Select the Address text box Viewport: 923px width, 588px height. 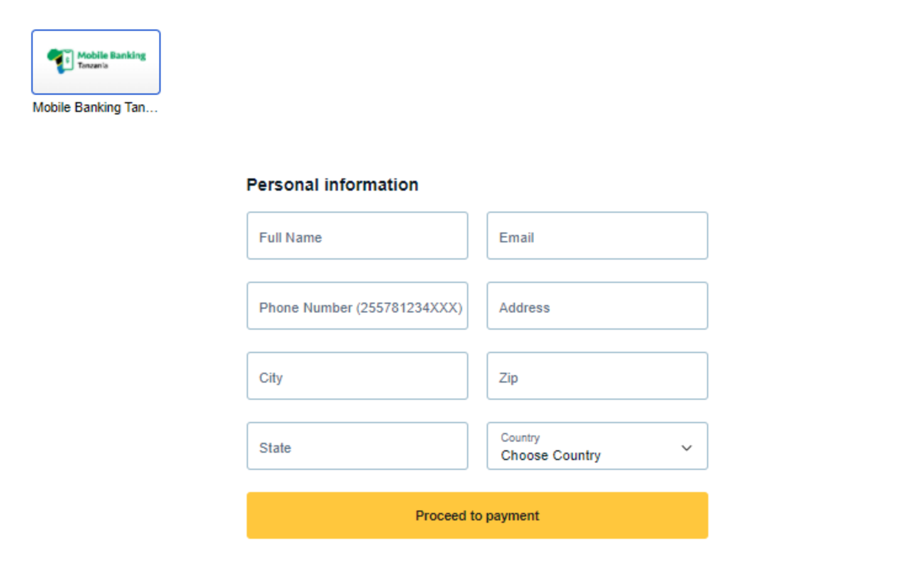pos(597,306)
